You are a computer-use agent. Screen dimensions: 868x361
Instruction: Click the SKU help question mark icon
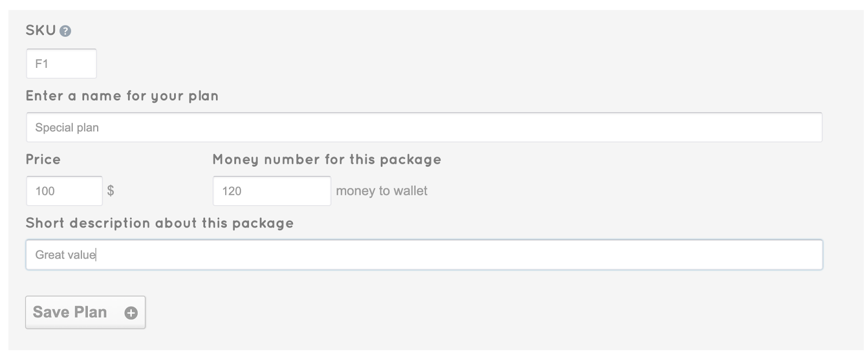(x=65, y=31)
